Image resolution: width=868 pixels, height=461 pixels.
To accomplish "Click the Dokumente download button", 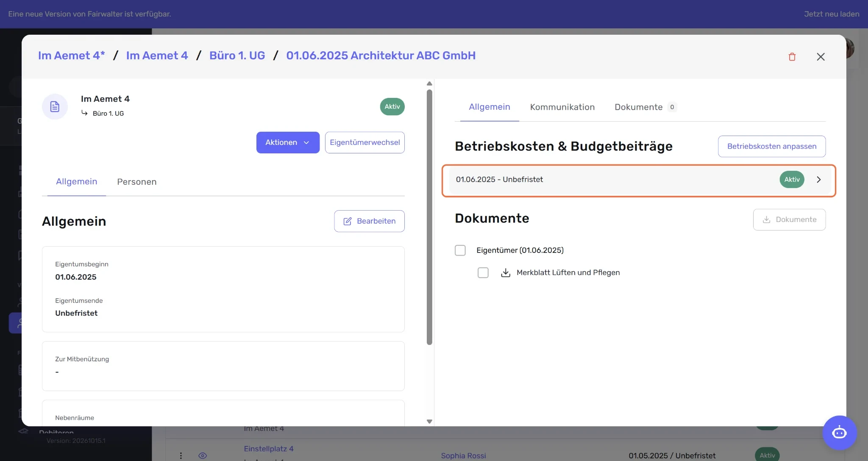I will click(789, 219).
